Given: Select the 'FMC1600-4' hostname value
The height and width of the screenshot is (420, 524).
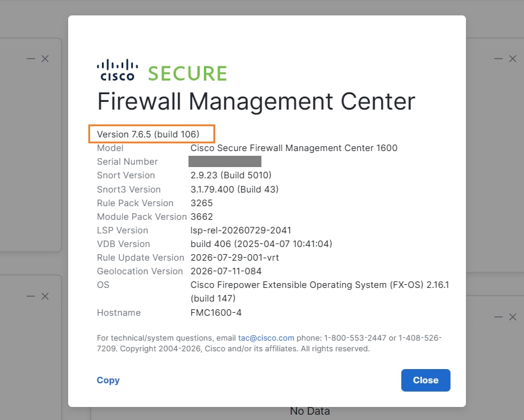Looking at the screenshot, I should coord(216,313).
